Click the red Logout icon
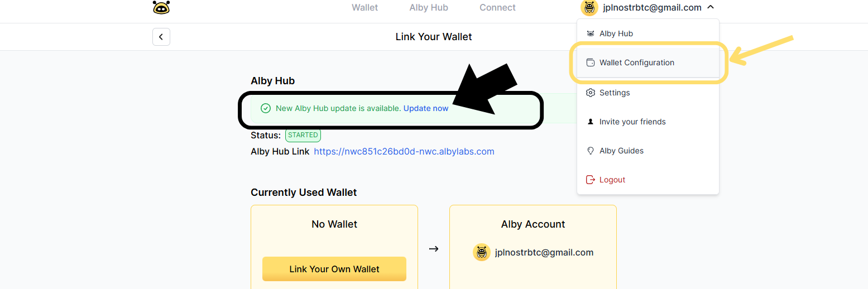 coord(590,180)
